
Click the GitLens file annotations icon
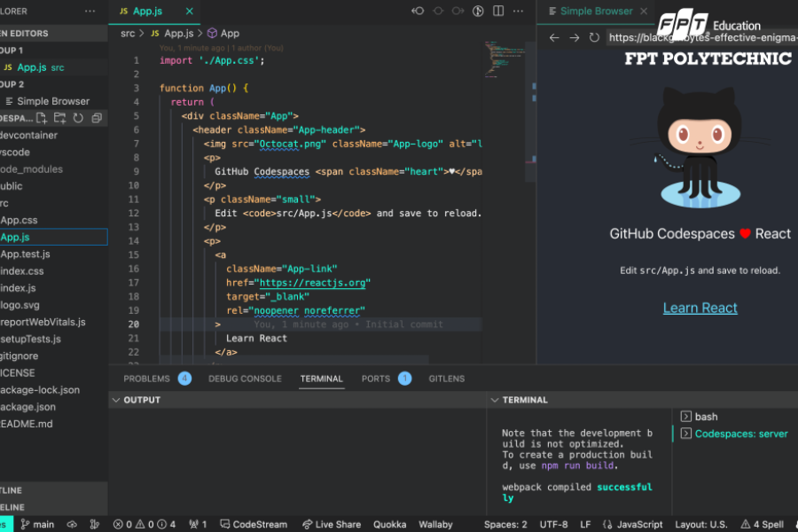pyautogui.click(x=478, y=11)
